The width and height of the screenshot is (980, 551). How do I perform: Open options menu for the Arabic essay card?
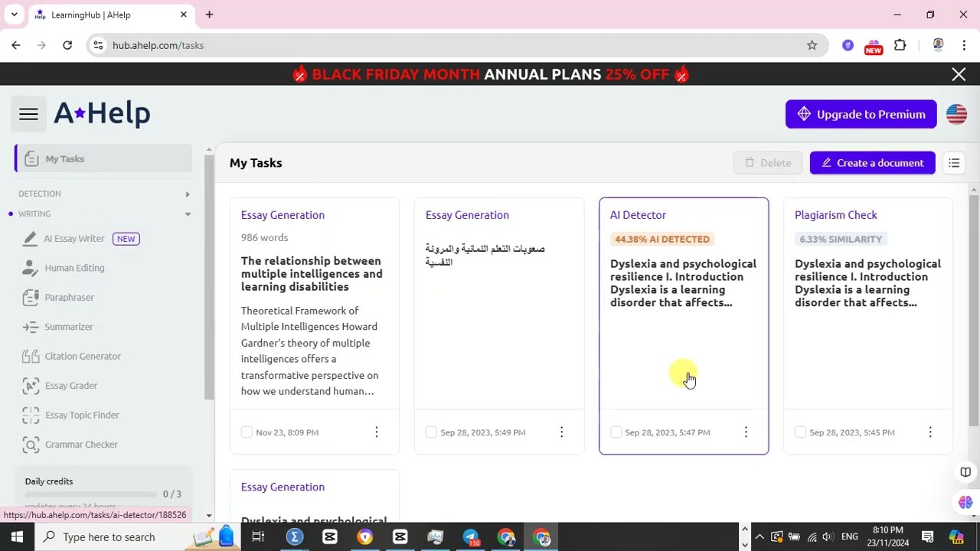561,432
